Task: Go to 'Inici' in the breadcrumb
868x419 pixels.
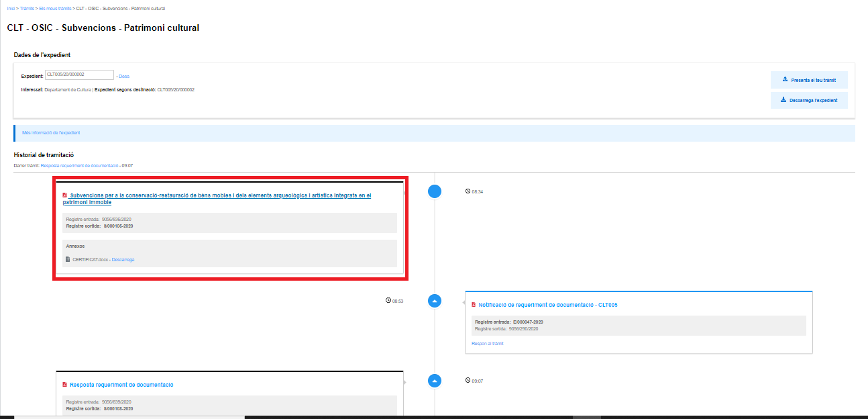Action: click(x=11, y=9)
